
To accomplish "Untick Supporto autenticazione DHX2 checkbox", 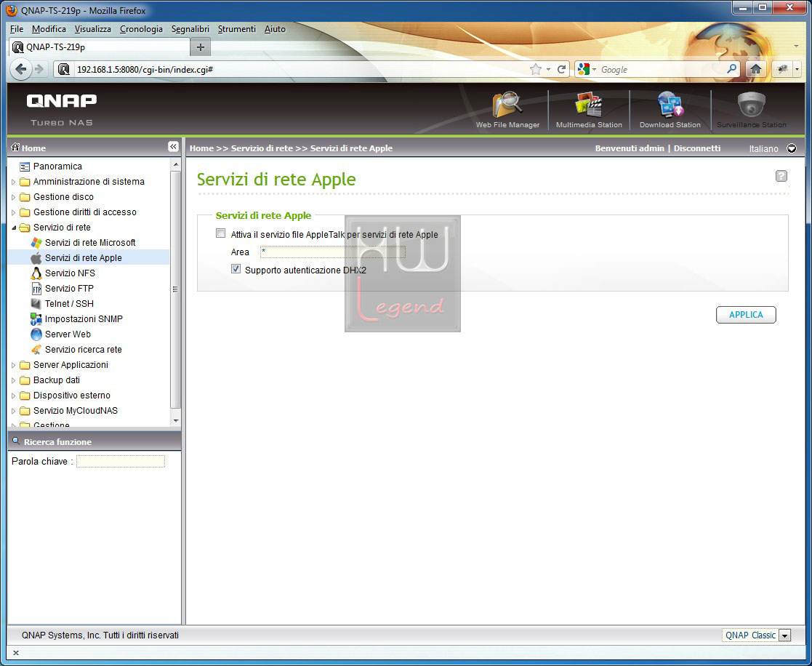I will (x=236, y=269).
